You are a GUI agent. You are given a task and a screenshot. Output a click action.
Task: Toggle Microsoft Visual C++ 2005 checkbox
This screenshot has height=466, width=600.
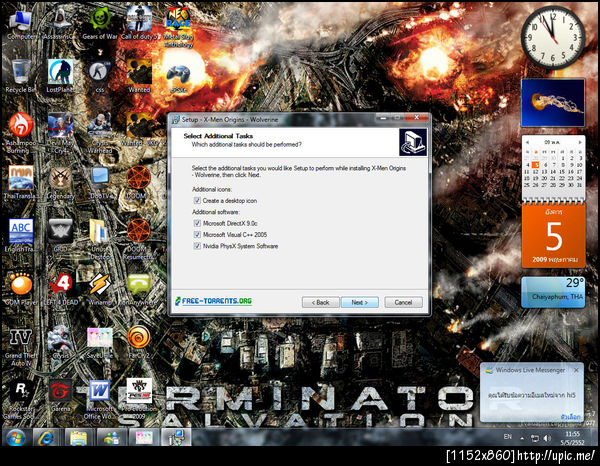(197, 235)
